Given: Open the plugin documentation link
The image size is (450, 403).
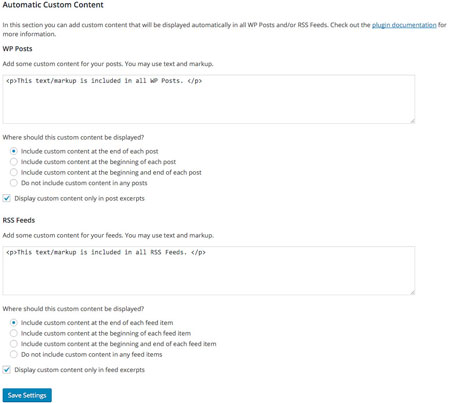Looking at the screenshot, I should [404, 25].
